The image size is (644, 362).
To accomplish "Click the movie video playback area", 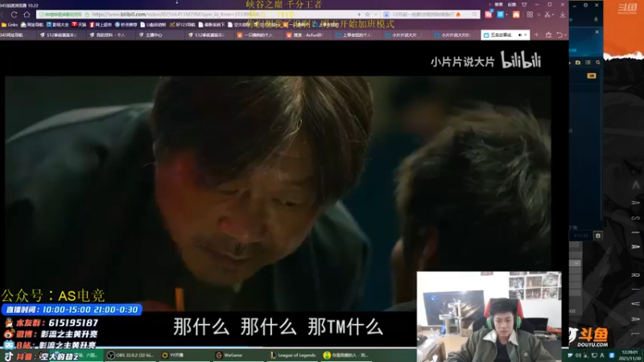I will point(278,193).
